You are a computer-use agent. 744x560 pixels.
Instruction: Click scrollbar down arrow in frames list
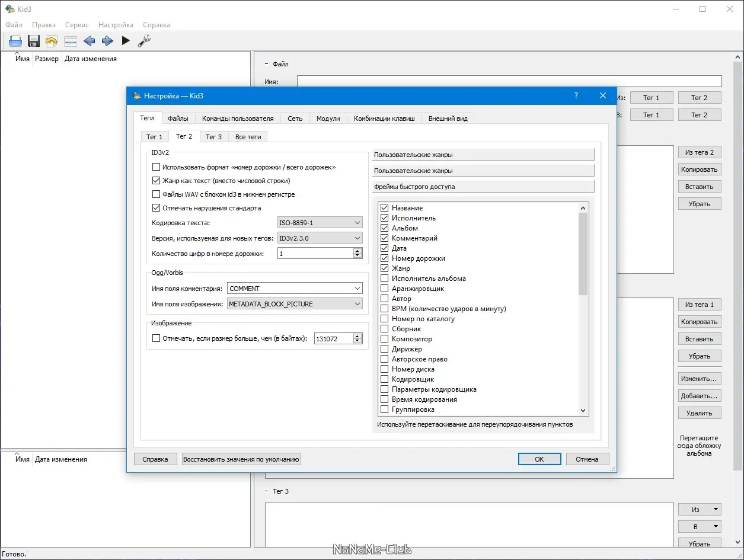pos(583,410)
